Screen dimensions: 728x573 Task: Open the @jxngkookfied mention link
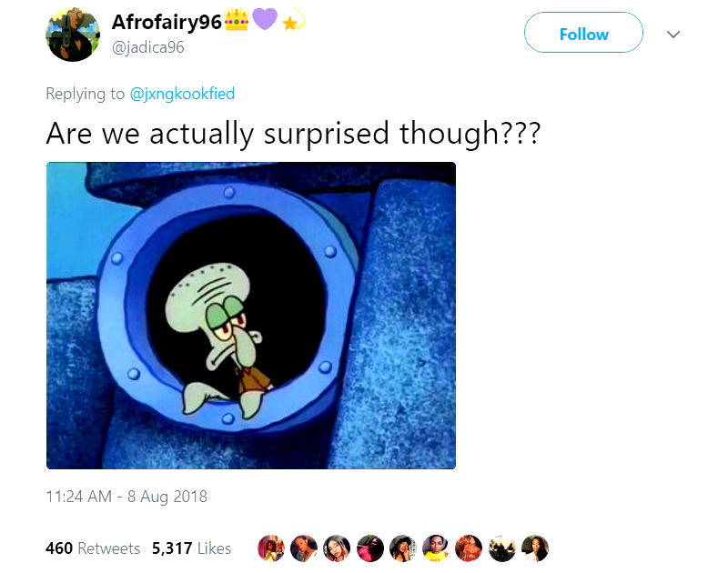[x=182, y=94]
